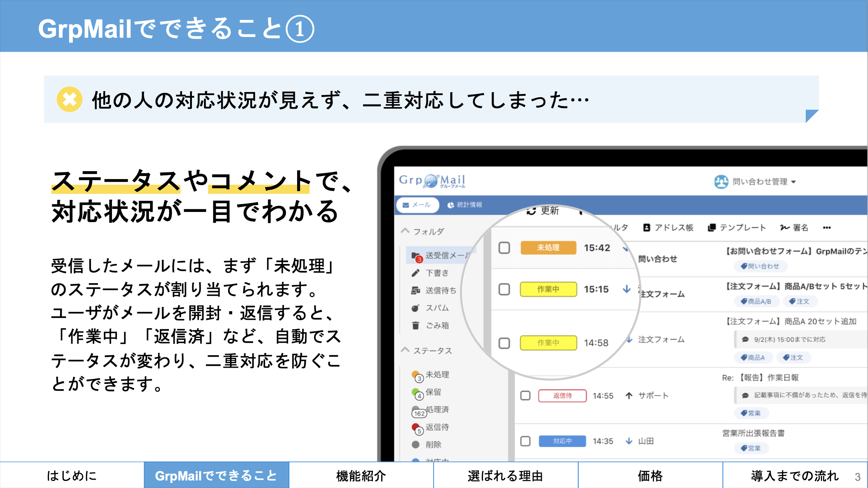Click the ごみ箱 trash can icon
The height and width of the screenshot is (488, 868).
pos(416,325)
